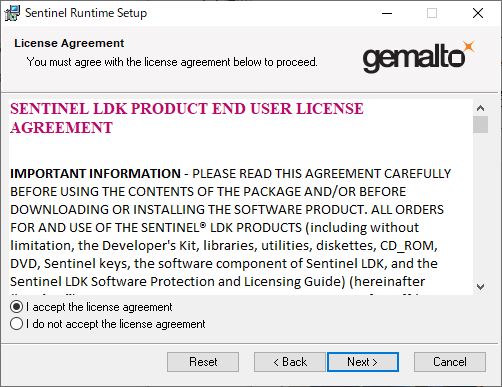Minimize the Sentinel Runtime Setup window
This screenshot has width=502, height=387.
pyautogui.click(x=387, y=13)
